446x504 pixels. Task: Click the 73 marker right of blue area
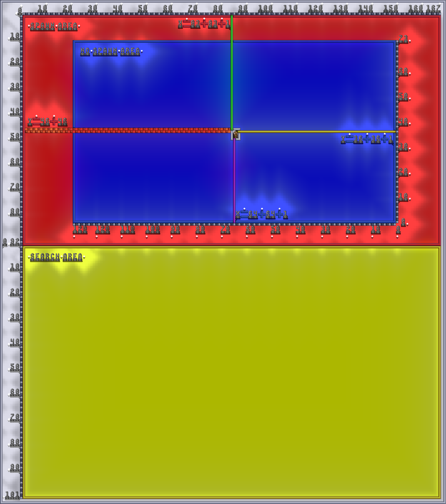pos(403,38)
